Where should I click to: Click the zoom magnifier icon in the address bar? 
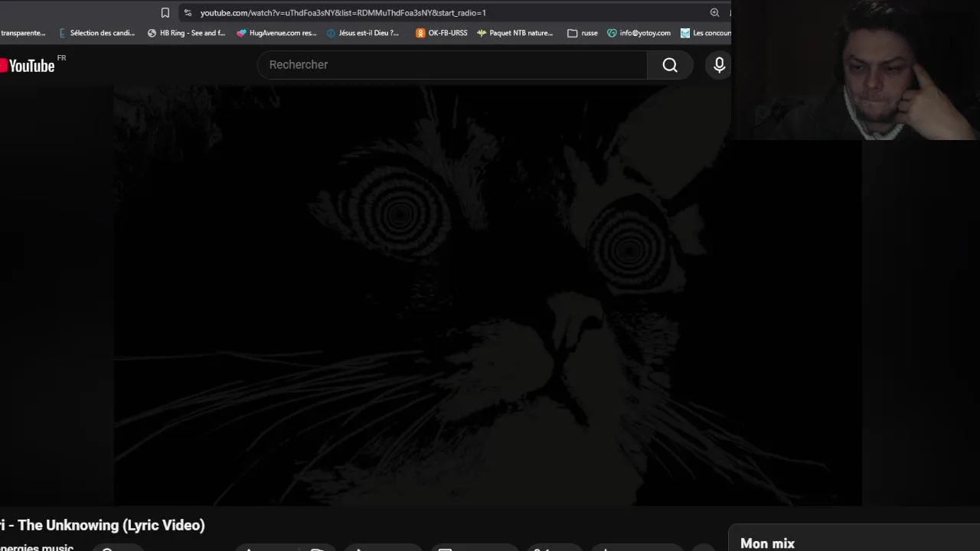click(714, 12)
